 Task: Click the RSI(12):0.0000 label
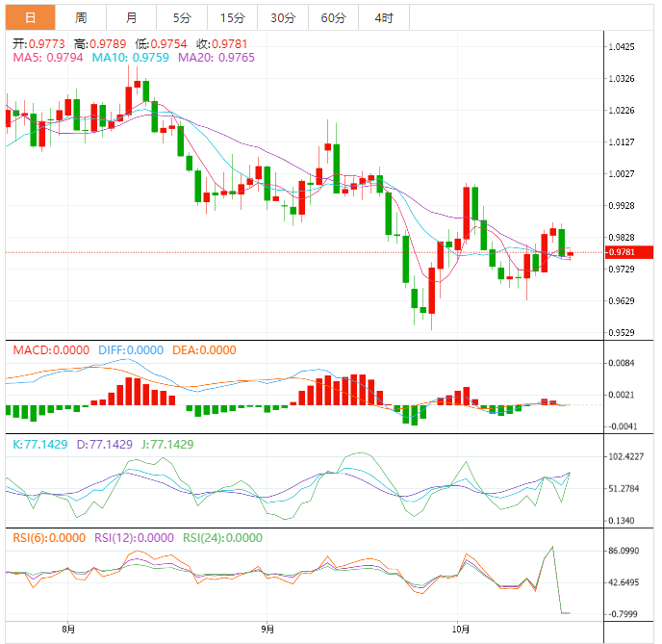[134, 538]
